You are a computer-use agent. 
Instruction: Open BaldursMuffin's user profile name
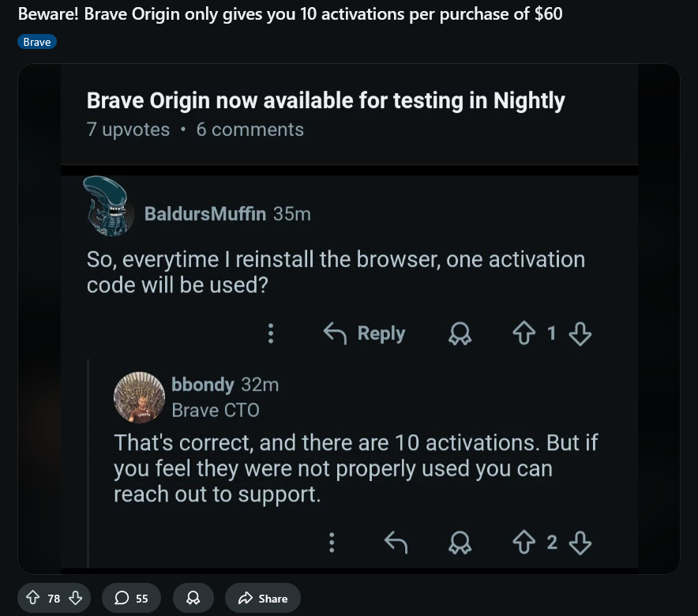205,213
